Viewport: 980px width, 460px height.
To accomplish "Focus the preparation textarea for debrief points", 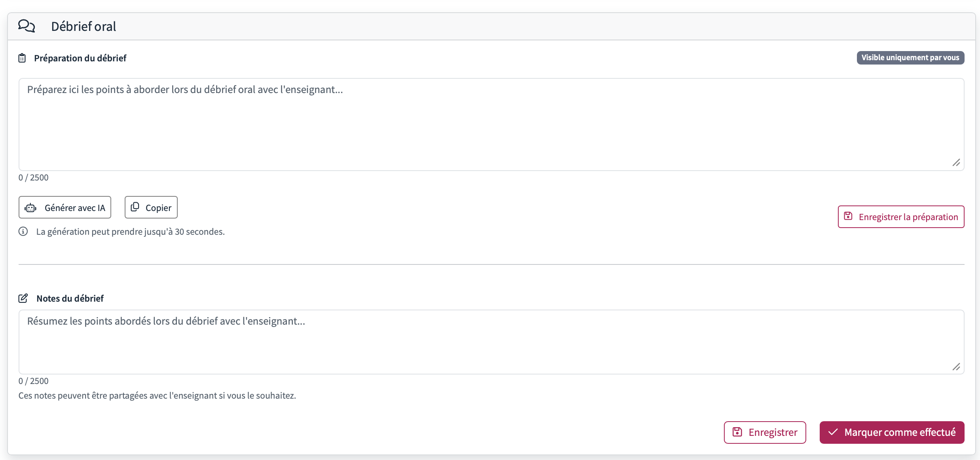I will point(492,124).
